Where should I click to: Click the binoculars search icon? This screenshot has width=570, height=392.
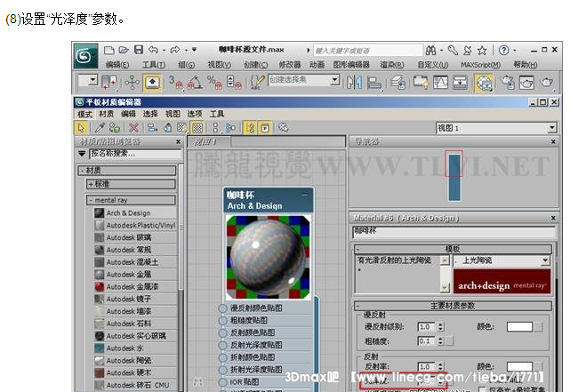(x=430, y=50)
